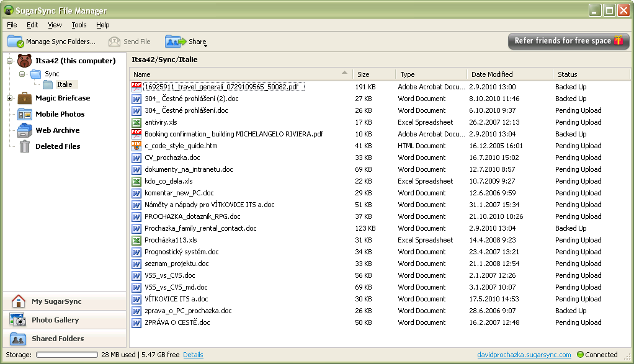Open the Edit menu

click(32, 25)
